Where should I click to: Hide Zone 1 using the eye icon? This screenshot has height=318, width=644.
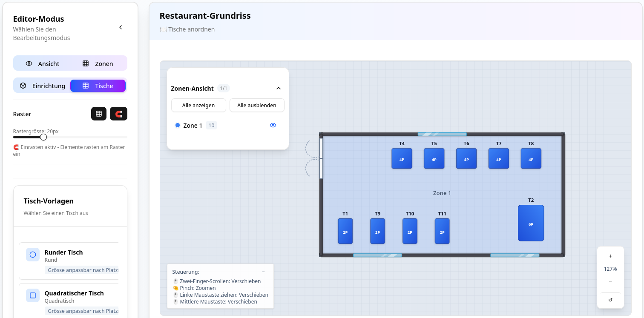pyautogui.click(x=273, y=125)
